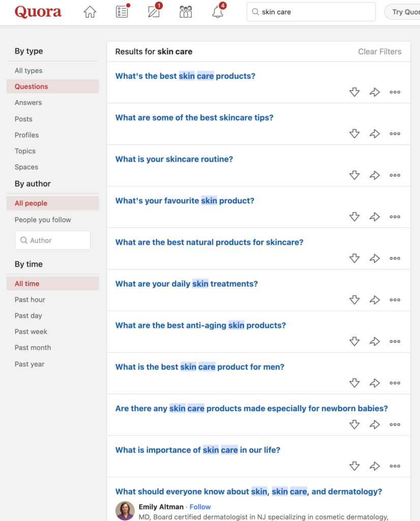Follow Emily Altman
Viewport: 420px width, 521px height.
pos(200,507)
